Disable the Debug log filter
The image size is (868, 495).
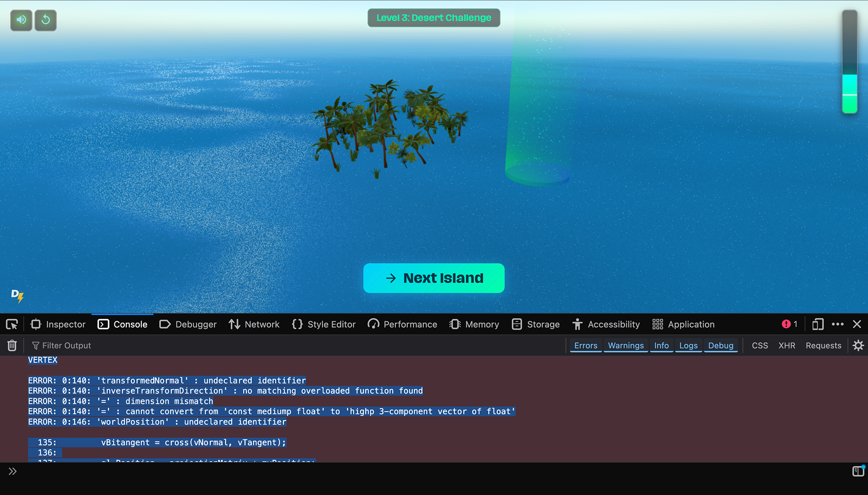tap(721, 345)
